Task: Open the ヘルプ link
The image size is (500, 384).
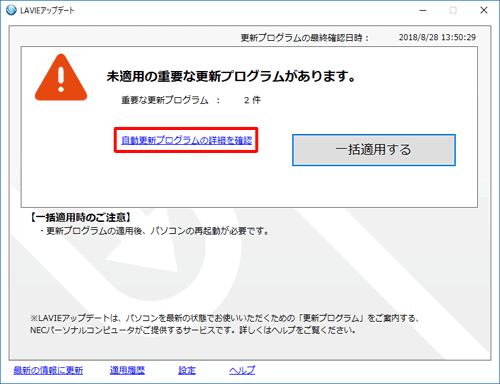Action: (x=242, y=370)
